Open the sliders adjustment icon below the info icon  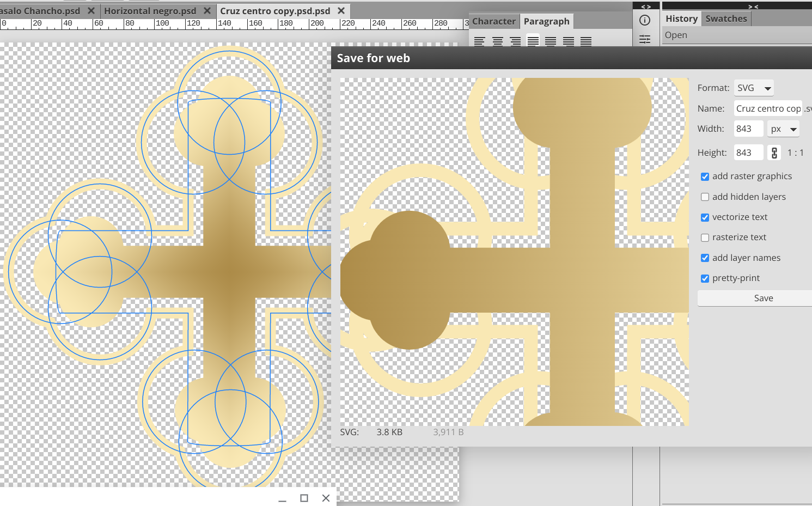[x=645, y=39]
